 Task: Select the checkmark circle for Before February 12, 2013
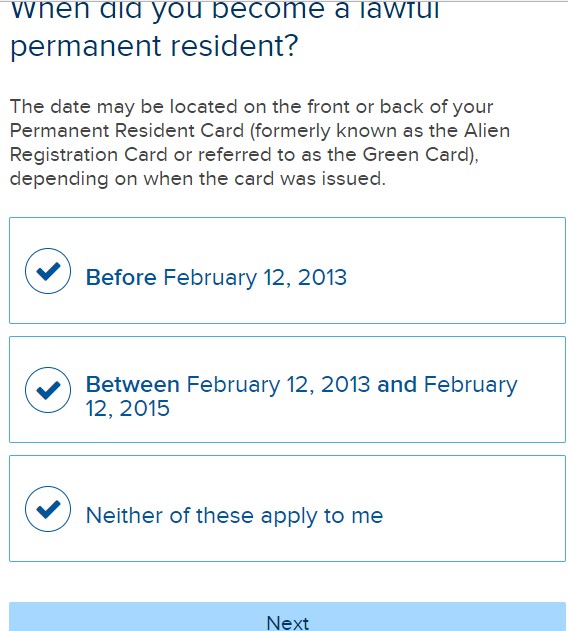point(48,271)
